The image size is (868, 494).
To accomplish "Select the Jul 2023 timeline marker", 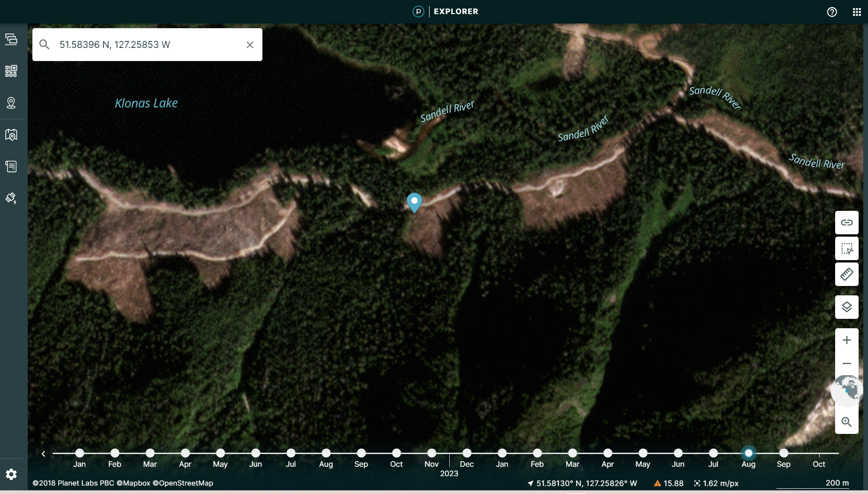I will click(x=714, y=453).
